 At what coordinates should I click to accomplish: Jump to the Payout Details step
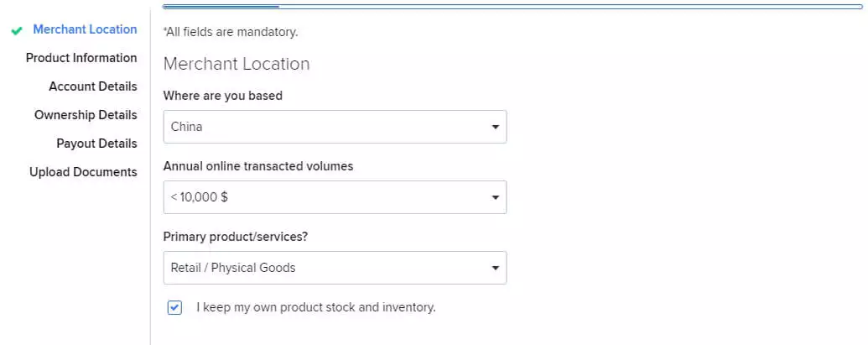click(x=96, y=144)
